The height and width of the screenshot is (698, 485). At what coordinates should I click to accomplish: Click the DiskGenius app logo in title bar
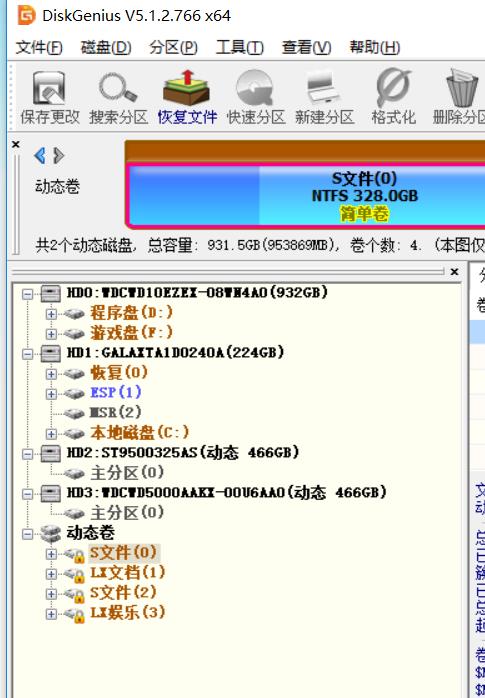26,16
